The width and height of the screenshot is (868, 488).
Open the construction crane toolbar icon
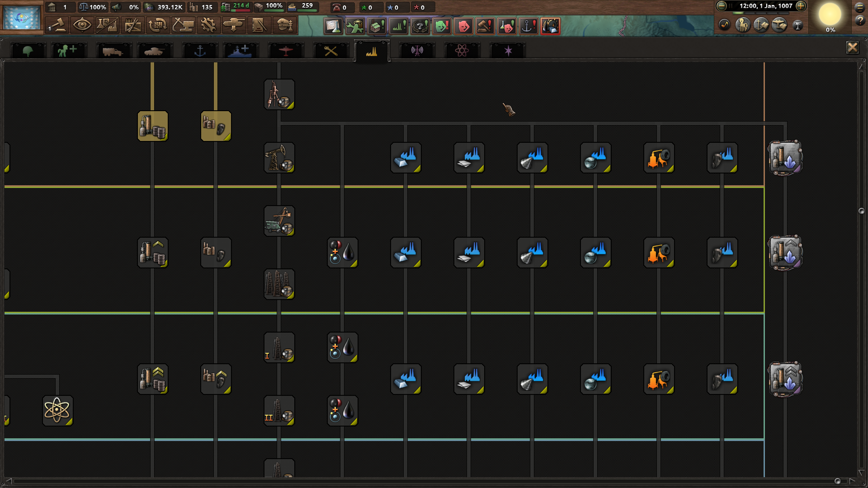pos(183,25)
